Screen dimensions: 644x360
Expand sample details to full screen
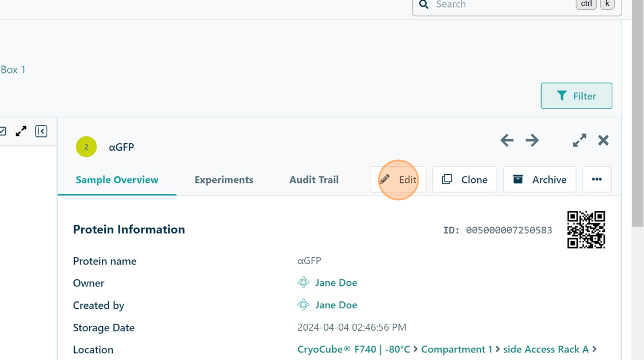(580, 140)
